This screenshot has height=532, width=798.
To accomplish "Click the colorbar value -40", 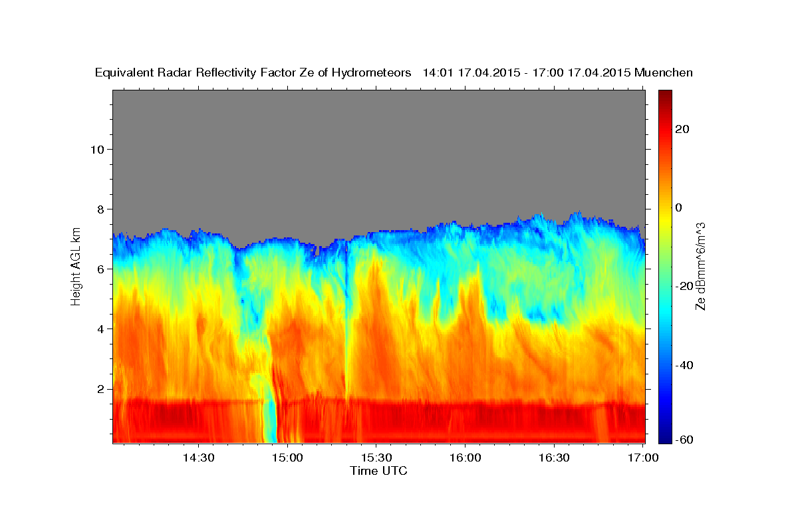I will point(685,365).
